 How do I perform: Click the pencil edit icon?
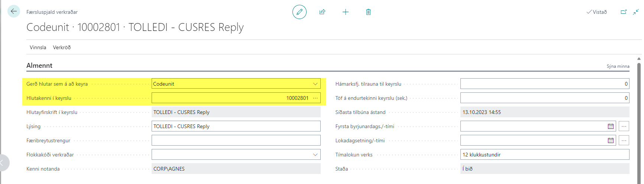(x=299, y=12)
